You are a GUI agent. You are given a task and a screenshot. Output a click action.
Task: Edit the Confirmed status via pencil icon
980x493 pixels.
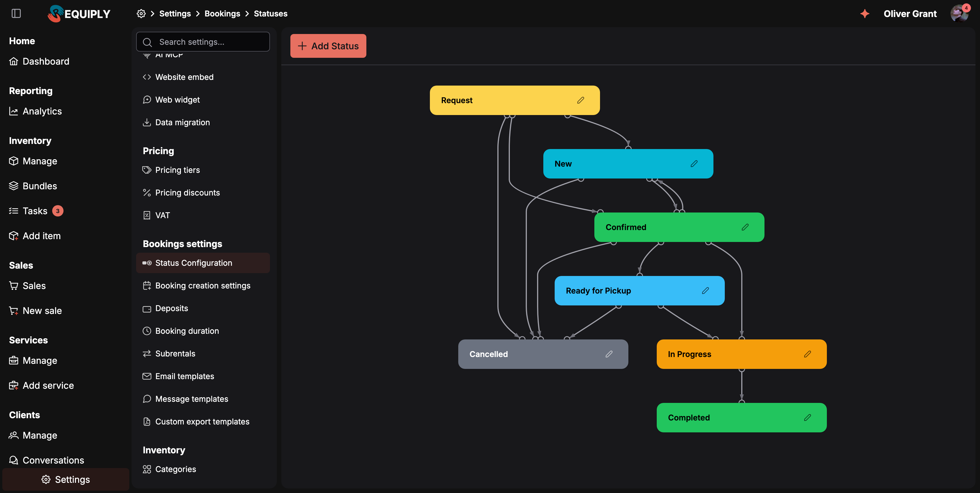[745, 227]
